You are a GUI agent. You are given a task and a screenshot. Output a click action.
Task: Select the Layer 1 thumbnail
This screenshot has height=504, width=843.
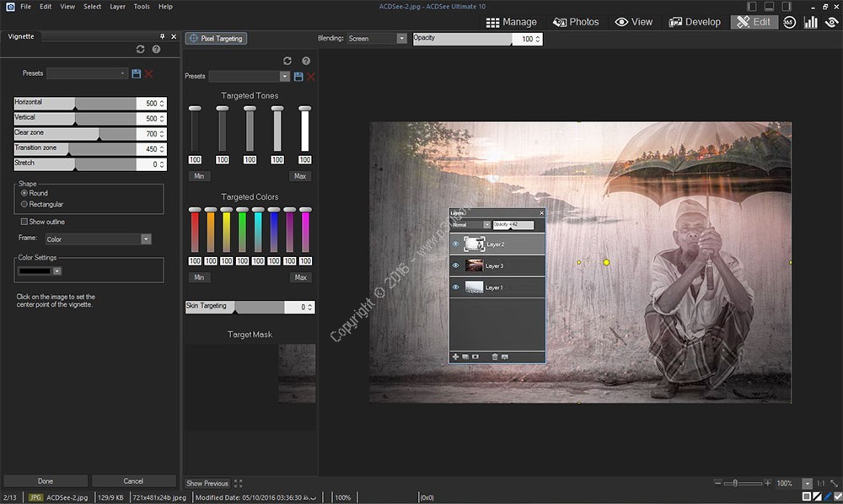474,286
